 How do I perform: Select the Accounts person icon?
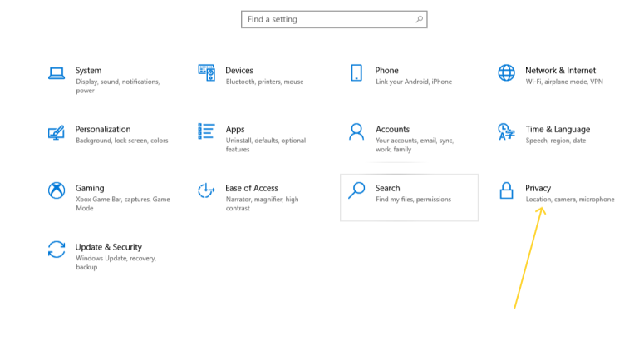click(x=356, y=131)
